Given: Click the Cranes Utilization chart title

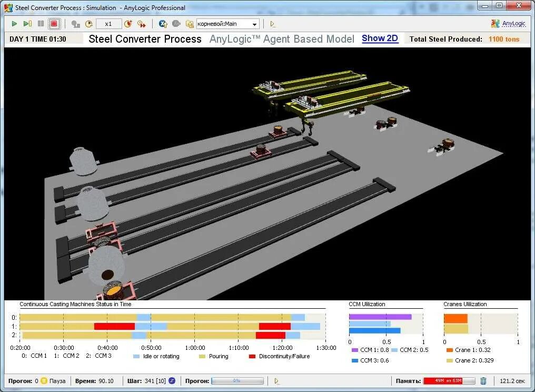Looking at the screenshot, I should tap(465, 304).
